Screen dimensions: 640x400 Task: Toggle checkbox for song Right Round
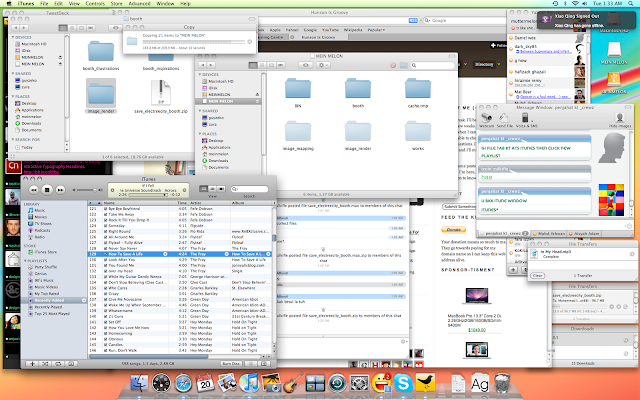tap(105, 231)
